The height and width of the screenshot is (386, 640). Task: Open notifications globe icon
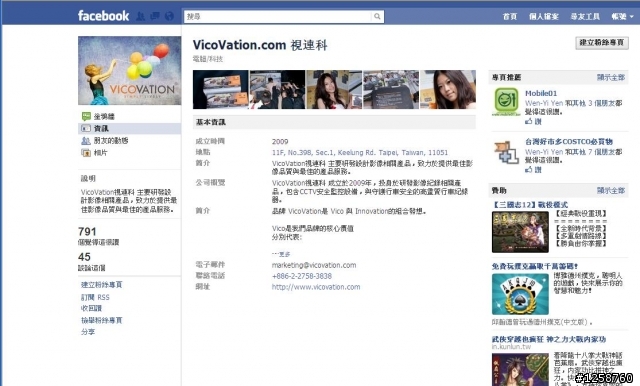pyautogui.click(x=169, y=16)
